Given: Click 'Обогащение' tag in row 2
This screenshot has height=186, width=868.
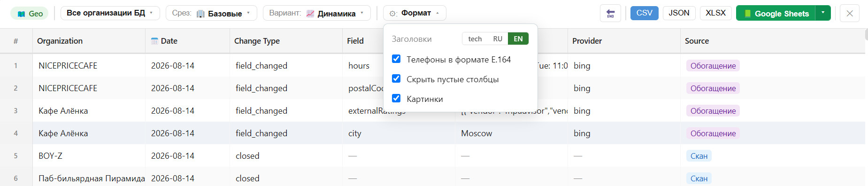Looking at the screenshot, I should tap(713, 88).
